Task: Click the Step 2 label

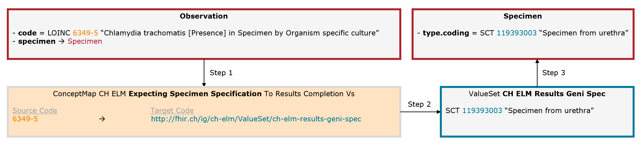Action: (419, 104)
